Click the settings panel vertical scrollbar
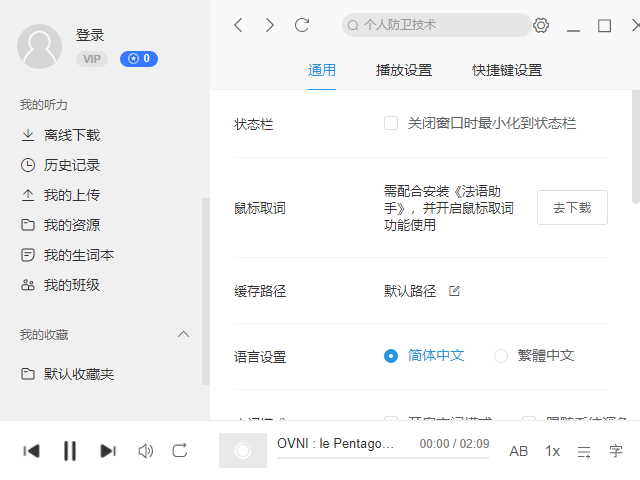Viewport: 640px width, 480px height. pos(636,147)
